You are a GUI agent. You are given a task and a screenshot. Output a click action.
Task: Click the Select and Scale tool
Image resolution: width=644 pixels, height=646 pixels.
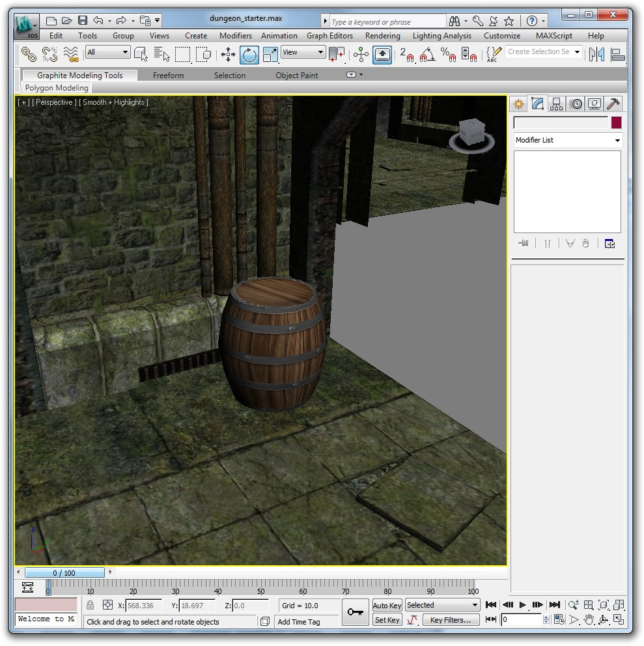click(270, 54)
